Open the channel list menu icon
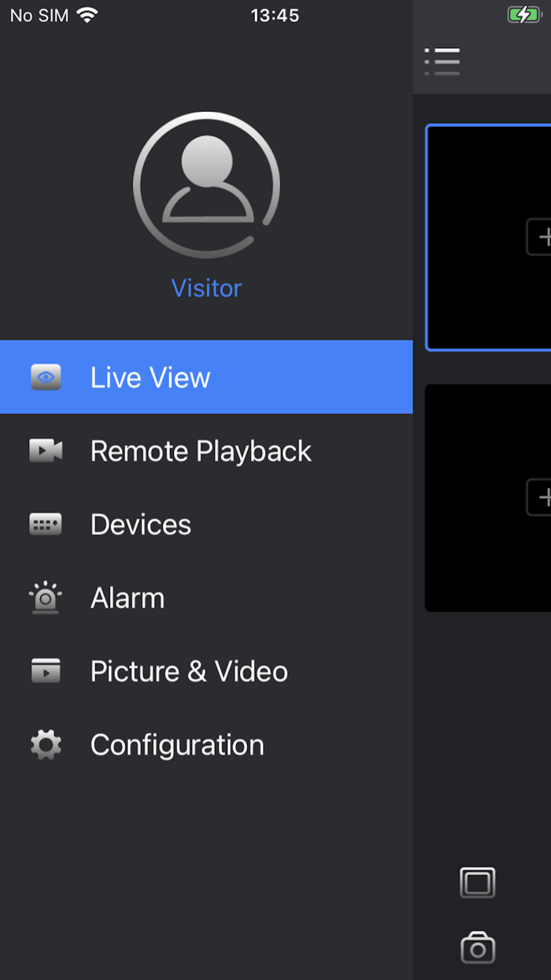The height and width of the screenshot is (980, 551). [442, 60]
